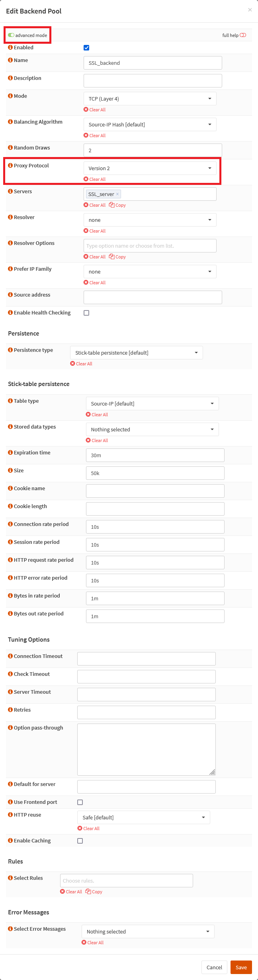Click the info icon beside Option pass-through
258x980 pixels.
click(x=10, y=728)
